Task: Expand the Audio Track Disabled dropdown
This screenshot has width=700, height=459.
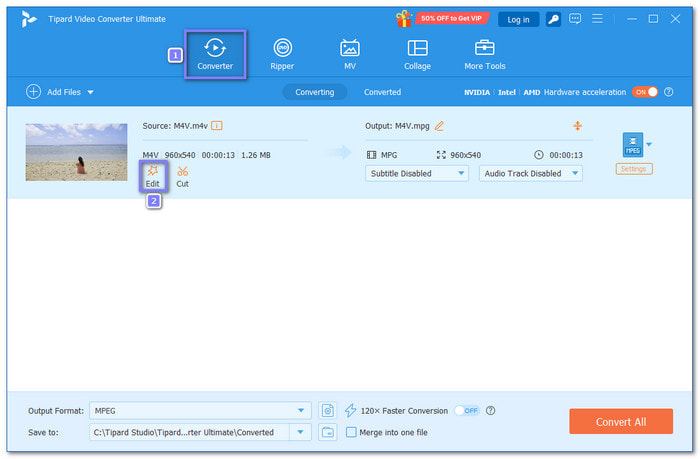Action: coord(530,173)
